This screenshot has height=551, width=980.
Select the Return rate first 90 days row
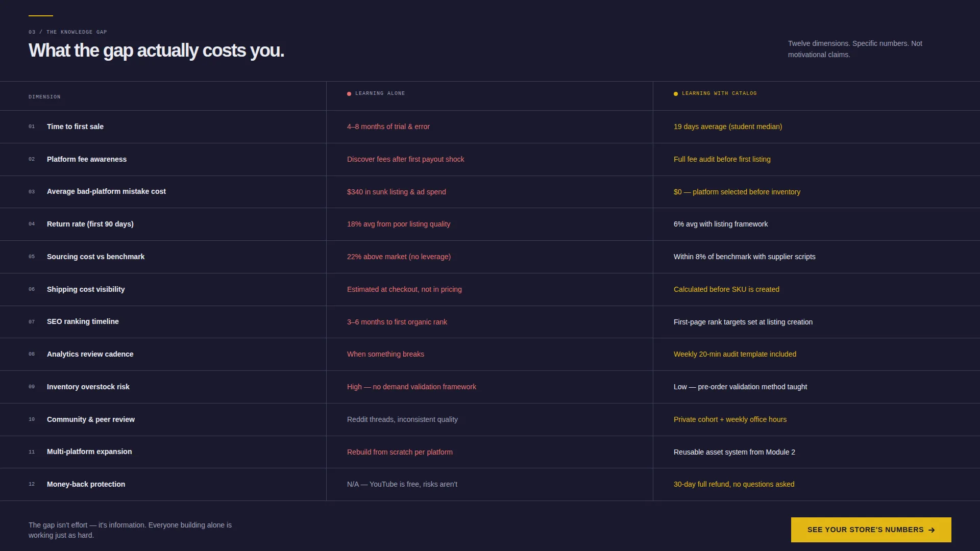490,224
